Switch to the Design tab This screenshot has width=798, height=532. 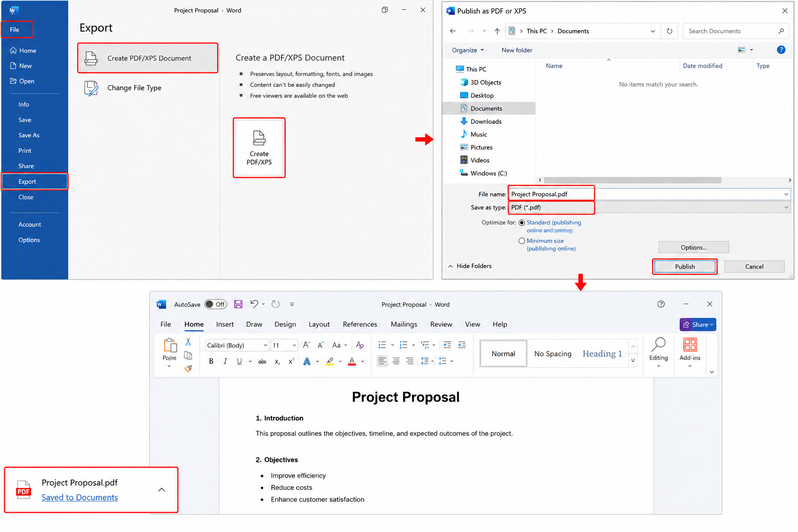tap(285, 324)
